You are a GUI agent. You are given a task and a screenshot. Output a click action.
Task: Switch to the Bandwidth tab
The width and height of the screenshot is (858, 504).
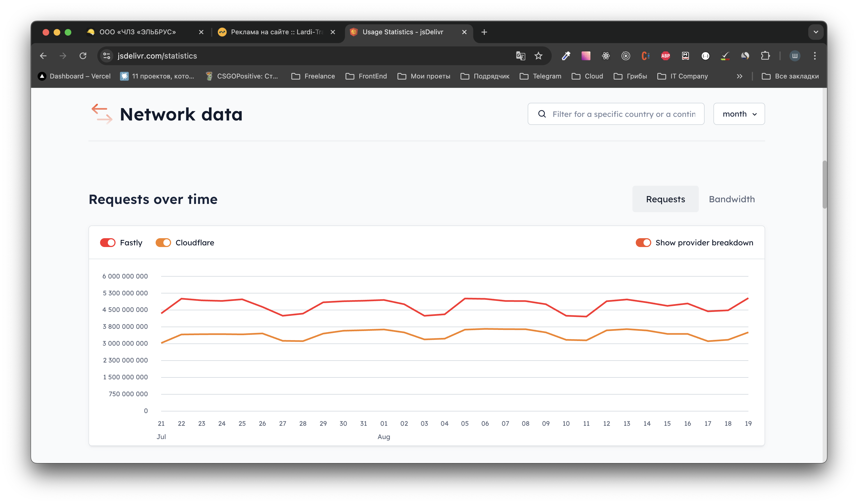coord(732,199)
